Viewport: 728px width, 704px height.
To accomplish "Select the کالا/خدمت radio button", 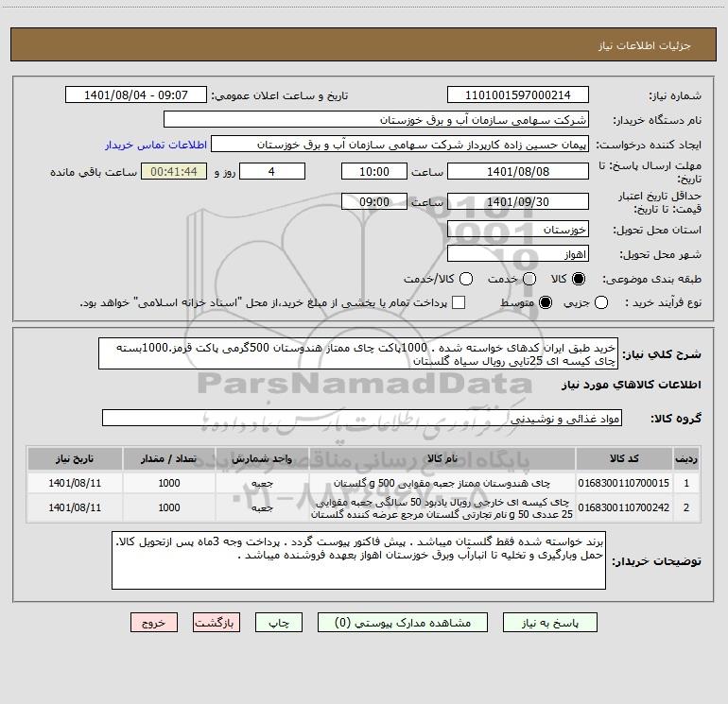I will click(466, 279).
